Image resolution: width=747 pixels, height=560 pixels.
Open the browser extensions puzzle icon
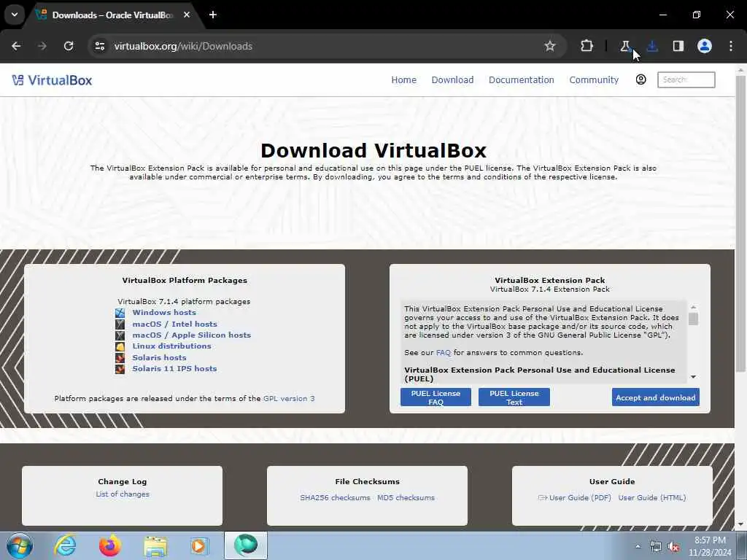coord(587,46)
